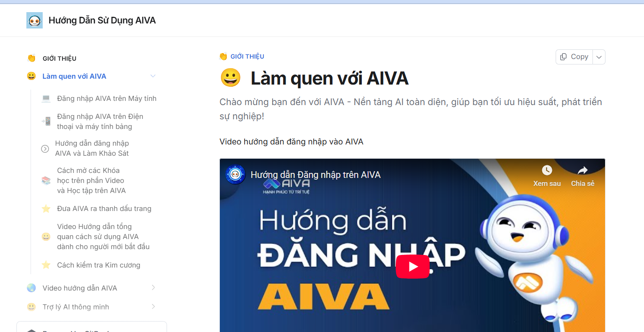
Task: Open the video title Hướng dẫn Đăng nhập trên AIVA
Action: tap(315, 175)
